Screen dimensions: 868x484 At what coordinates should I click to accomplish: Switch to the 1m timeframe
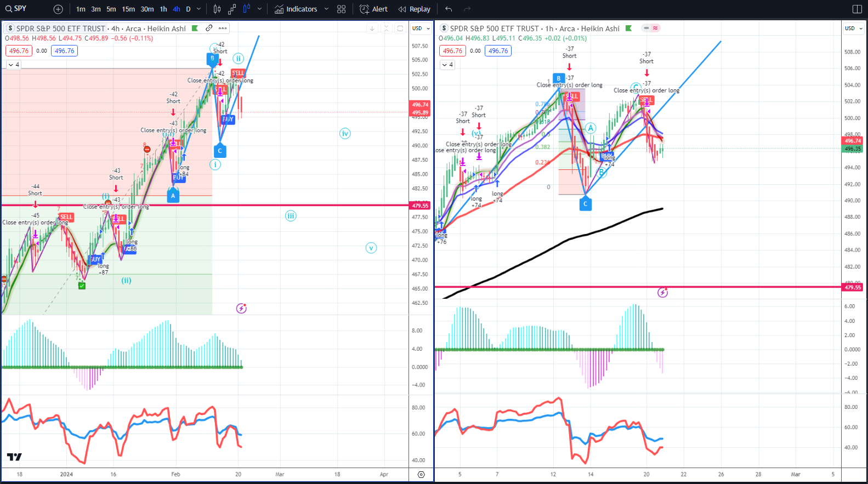coord(81,9)
